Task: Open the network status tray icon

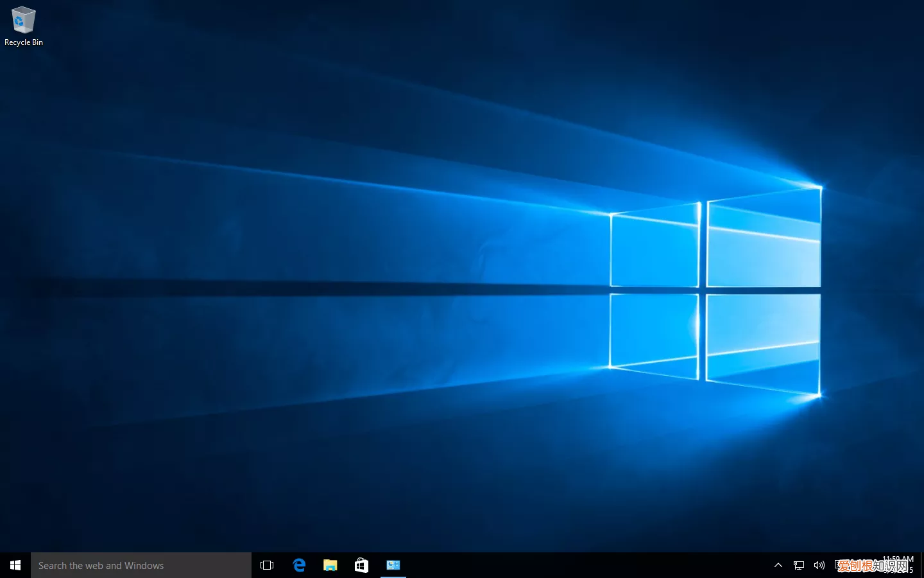Action: click(x=799, y=565)
